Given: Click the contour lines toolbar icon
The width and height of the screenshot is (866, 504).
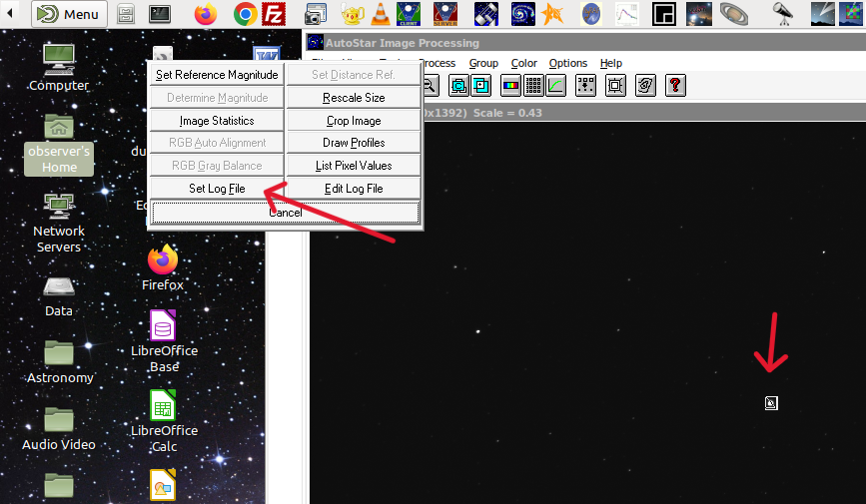Looking at the screenshot, I should (x=645, y=86).
